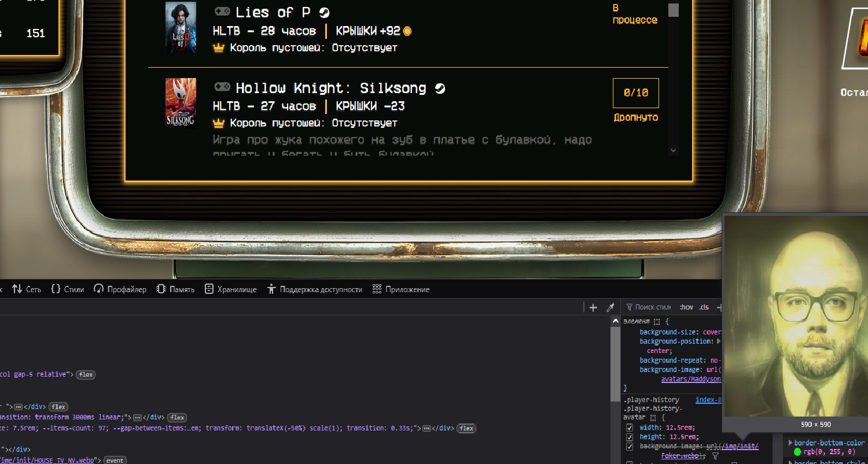The image size is (868, 464).
Task: Click the Style Editor curly braces icon
Action: [56, 289]
